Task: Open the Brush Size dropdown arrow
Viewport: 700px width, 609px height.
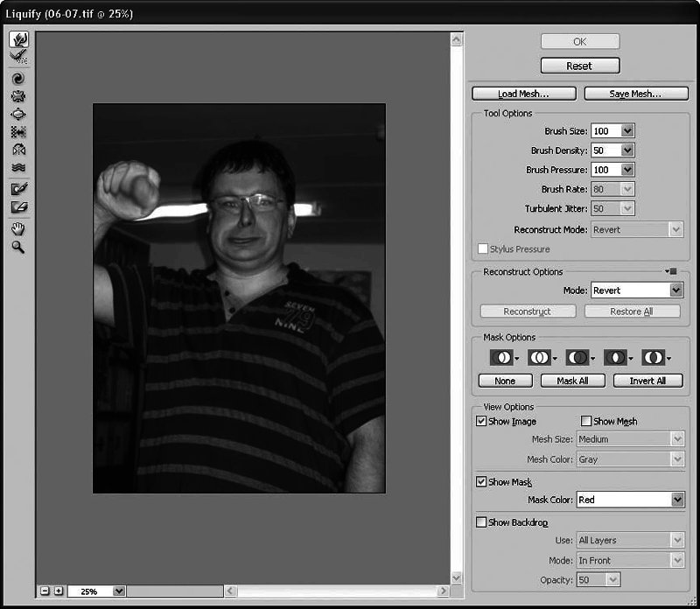Action: coord(627,131)
